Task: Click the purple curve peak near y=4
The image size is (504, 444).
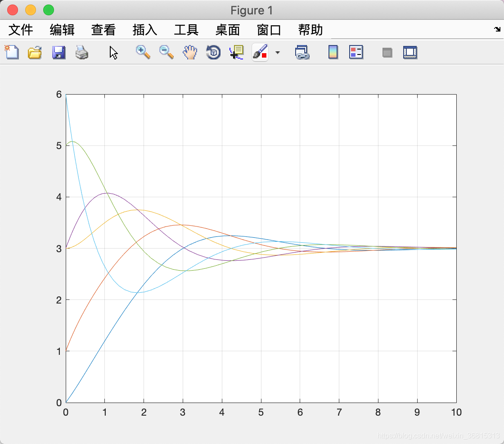Action: coord(107,193)
